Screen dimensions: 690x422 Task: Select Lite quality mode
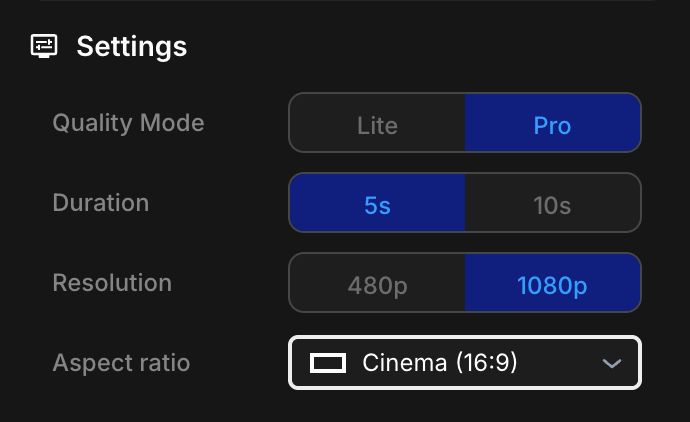pyautogui.click(x=377, y=125)
